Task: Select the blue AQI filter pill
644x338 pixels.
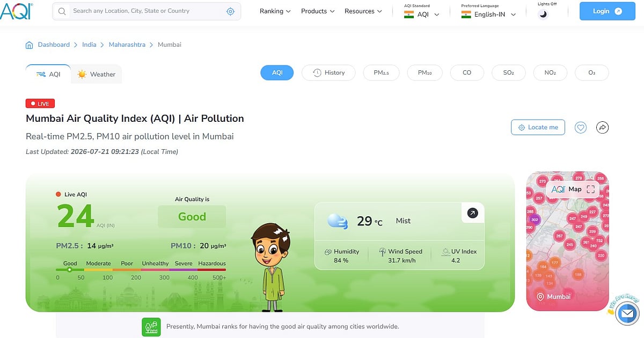Action: coord(277,73)
